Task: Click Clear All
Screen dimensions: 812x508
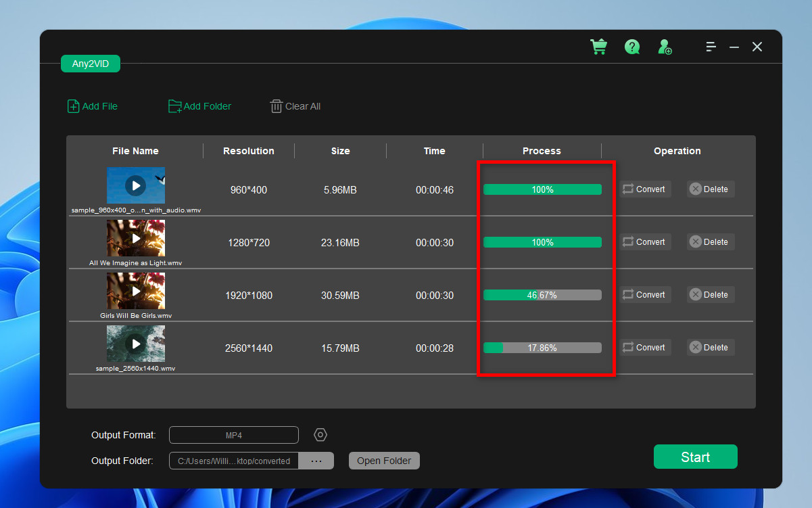Action: (x=295, y=106)
